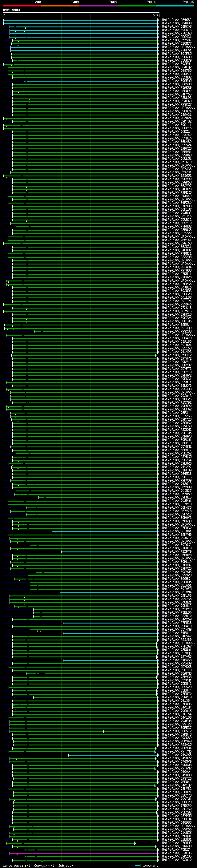The height and width of the screenshot is (868, 197).
Task: Click the 534 query length end marker
Action: [155, 15]
